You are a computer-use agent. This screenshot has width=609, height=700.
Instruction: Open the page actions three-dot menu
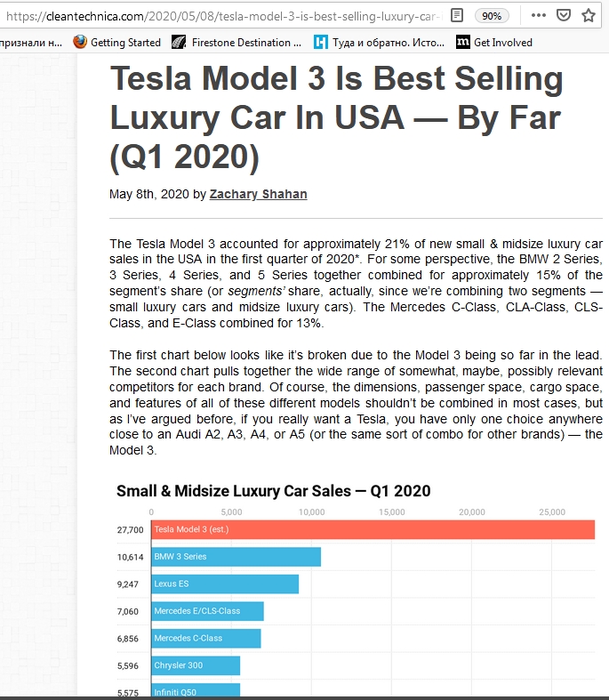(539, 16)
